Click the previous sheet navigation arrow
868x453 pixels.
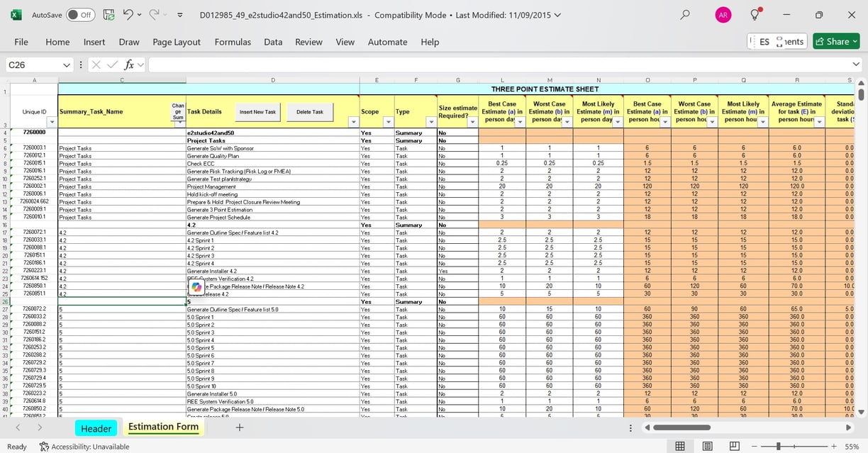coord(18,427)
